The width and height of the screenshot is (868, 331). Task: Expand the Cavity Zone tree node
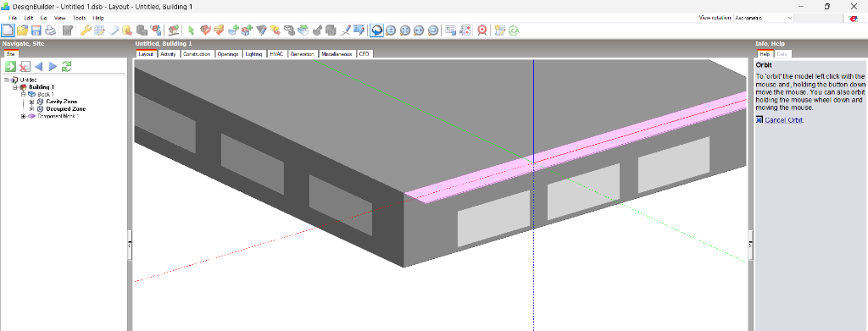pos(31,102)
